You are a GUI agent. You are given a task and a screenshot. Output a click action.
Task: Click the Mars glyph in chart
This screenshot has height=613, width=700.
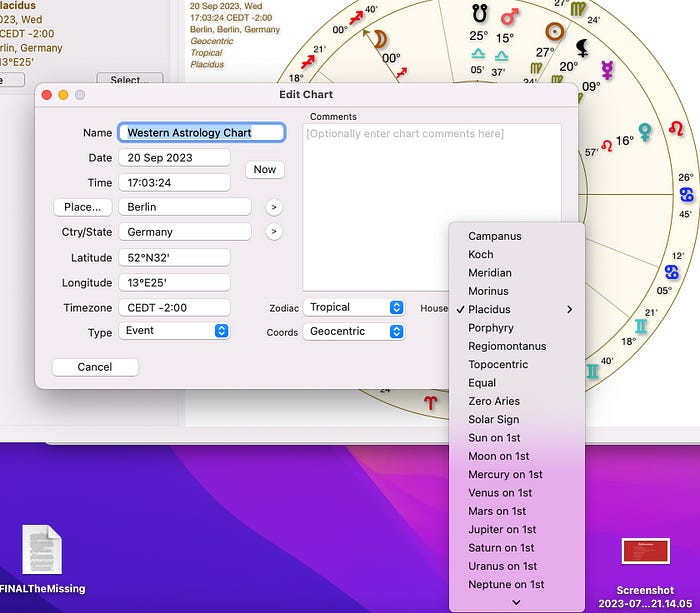(x=509, y=17)
